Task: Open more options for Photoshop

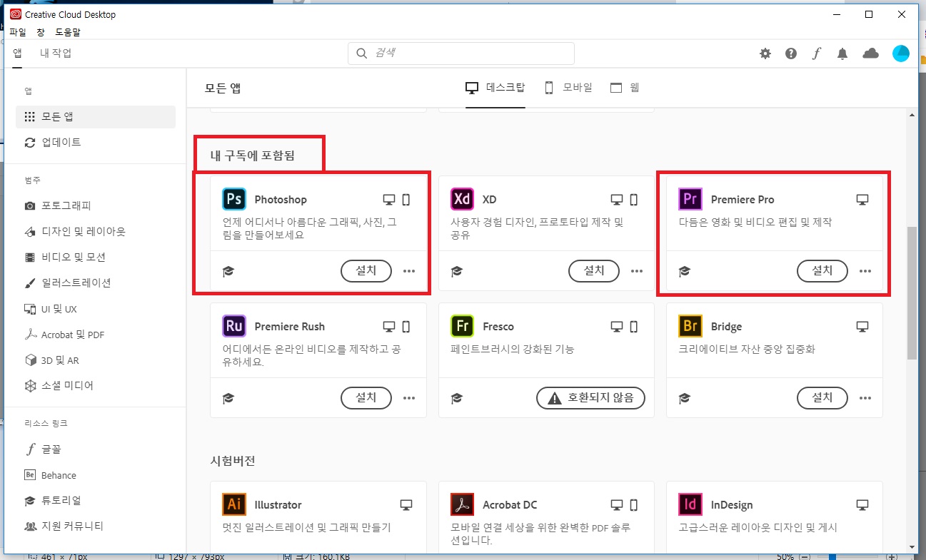Action: click(409, 271)
